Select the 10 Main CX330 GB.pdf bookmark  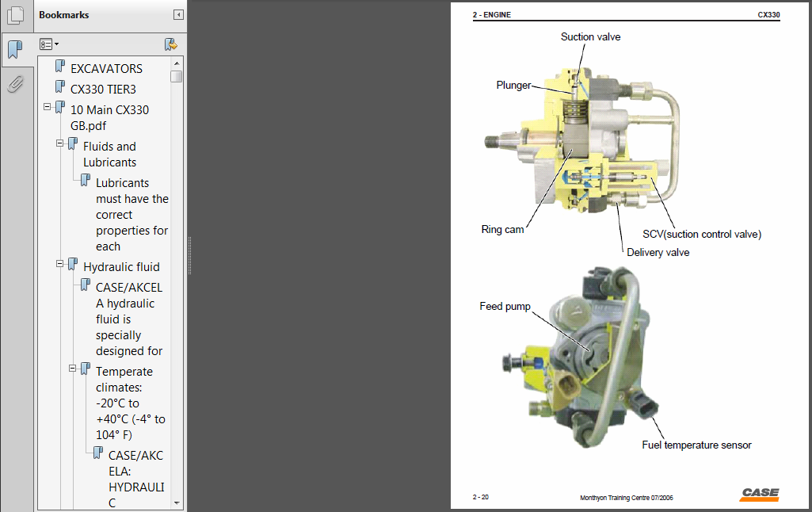click(x=110, y=117)
